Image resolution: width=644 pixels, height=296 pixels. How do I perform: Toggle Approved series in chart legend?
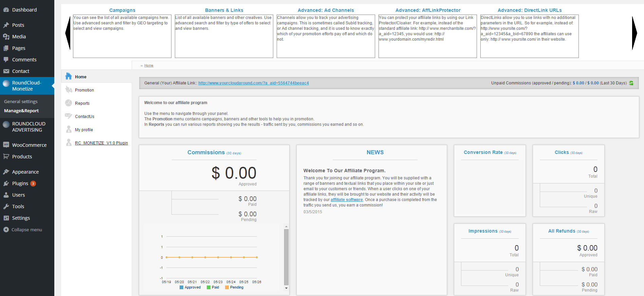click(190, 287)
